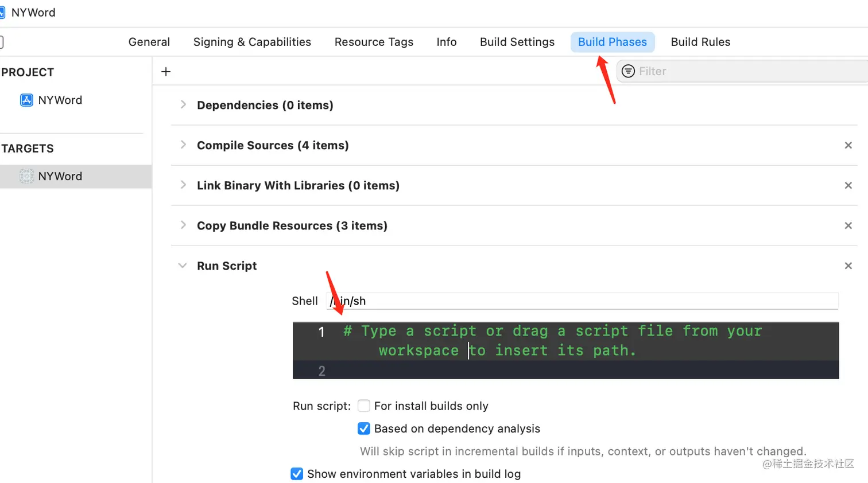Click the Copy Bundle Resources (3 items) heading
868x483 pixels.
tap(292, 226)
